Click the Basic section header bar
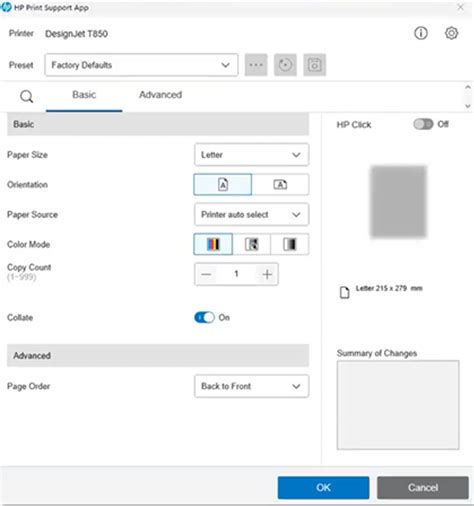Image resolution: width=474 pixels, height=506 pixels. [158, 124]
